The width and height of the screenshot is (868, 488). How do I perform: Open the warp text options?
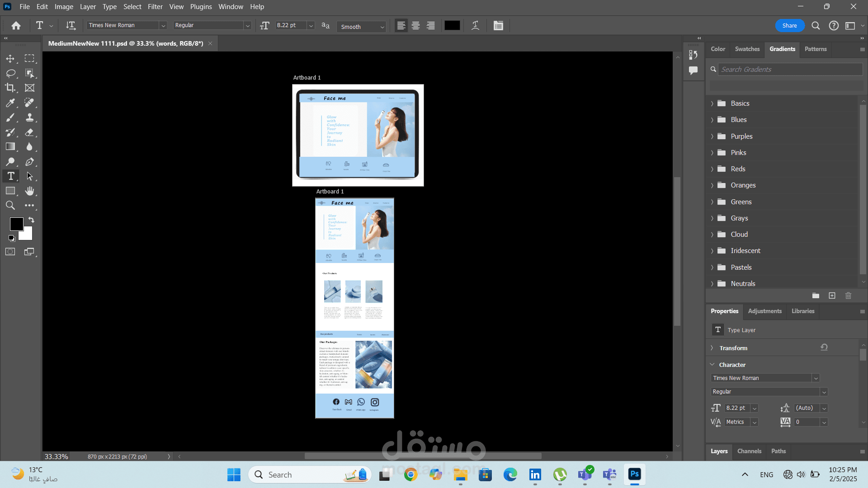pos(475,26)
